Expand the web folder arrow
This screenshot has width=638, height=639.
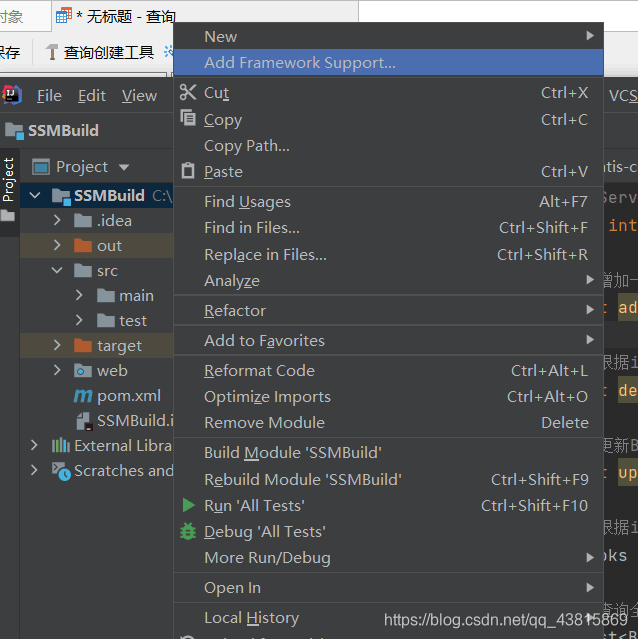click(57, 370)
